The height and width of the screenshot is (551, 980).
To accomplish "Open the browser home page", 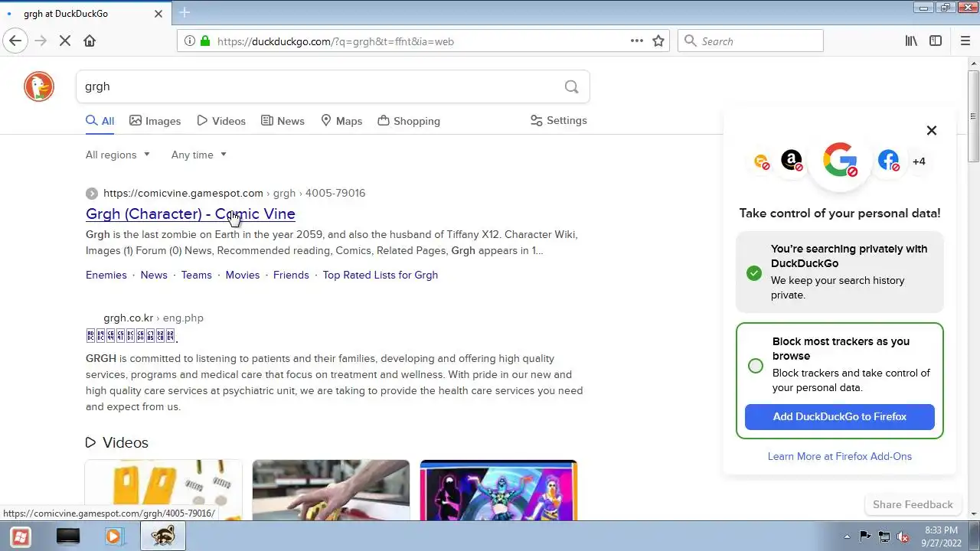I will [90, 41].
